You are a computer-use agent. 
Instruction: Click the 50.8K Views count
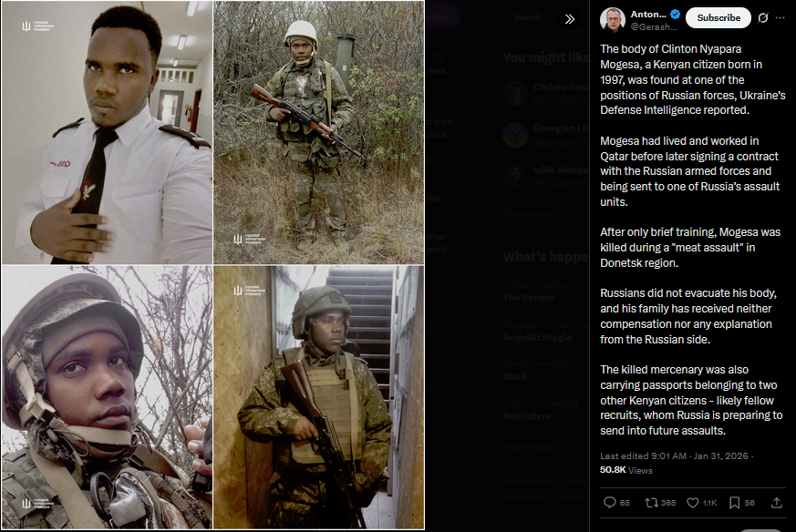click(x=625, y=470)
